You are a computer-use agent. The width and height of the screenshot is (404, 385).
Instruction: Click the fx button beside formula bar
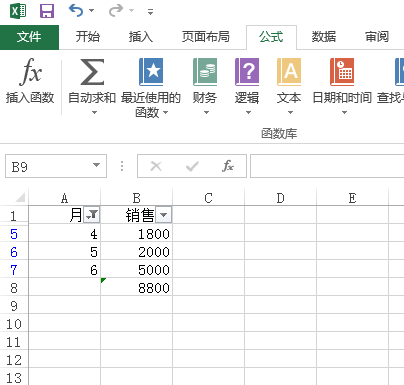tap(228, 166)
